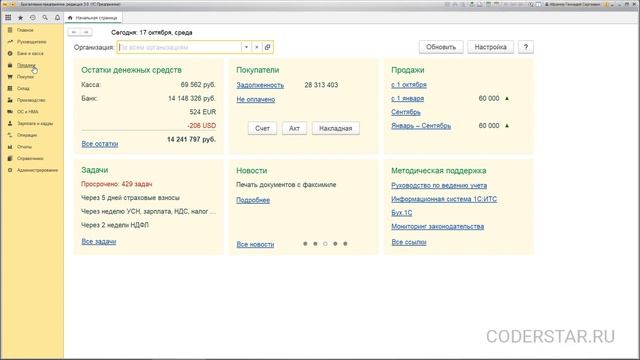The height and width of the screenshot is (360, 640).
Task: Open Задолженность link under Покупатели
Action: point(260,85)
